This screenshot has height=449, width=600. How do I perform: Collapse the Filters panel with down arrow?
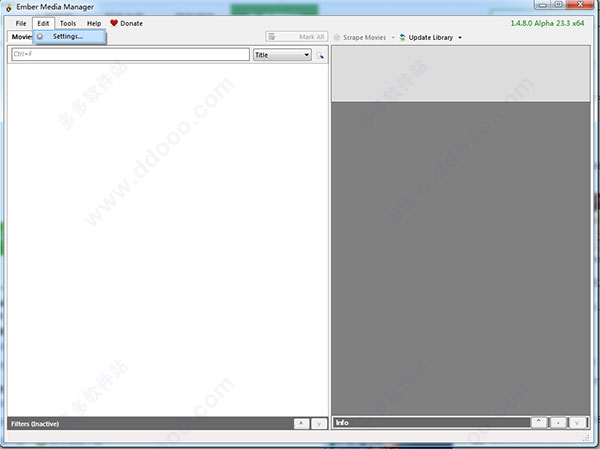[319, 423]
